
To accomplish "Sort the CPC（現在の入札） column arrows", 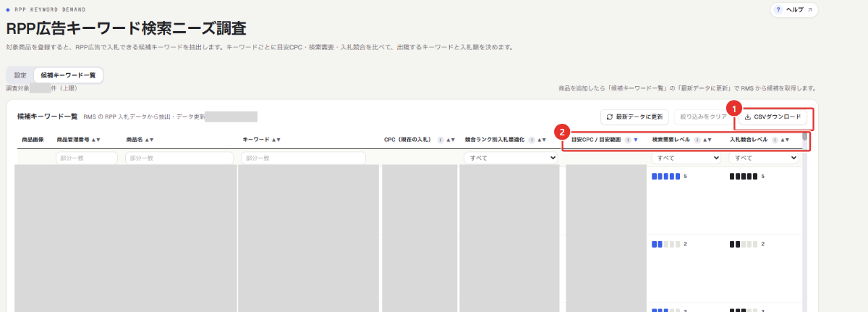I will 450,140.
